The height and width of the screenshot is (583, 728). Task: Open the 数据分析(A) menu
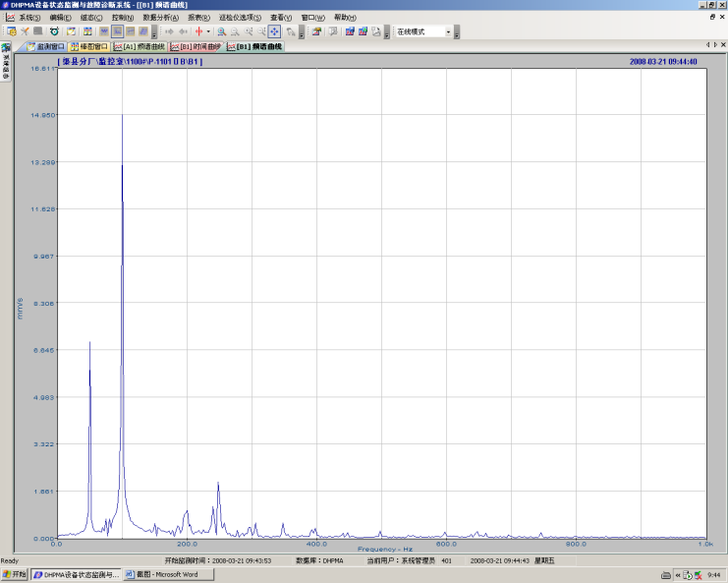tap(160, 18)
